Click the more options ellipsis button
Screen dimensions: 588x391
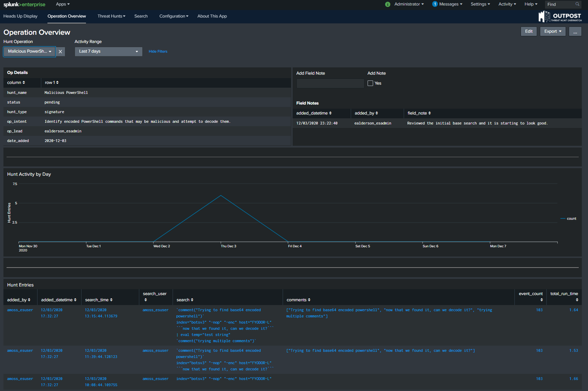click(575, 32)
